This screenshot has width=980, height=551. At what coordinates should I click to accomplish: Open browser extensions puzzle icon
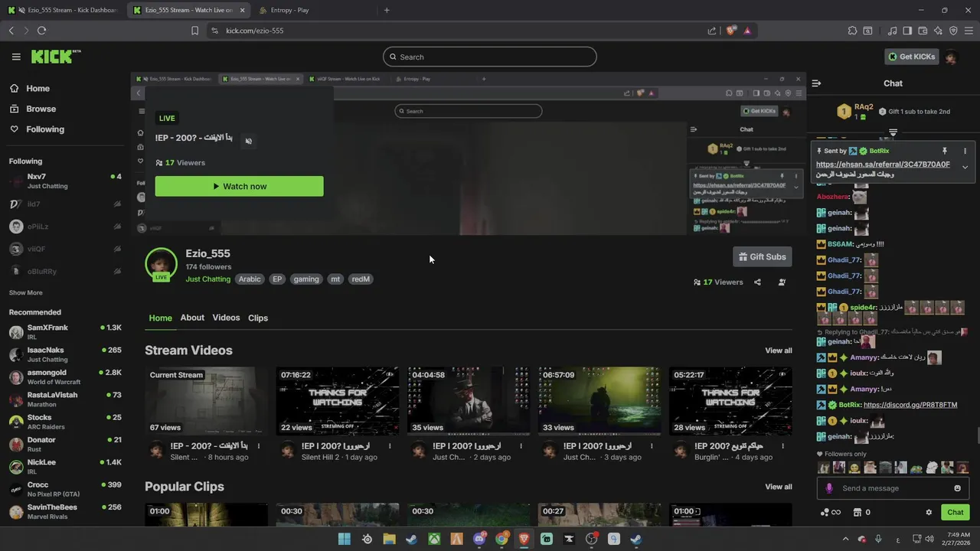[x=852, y=31]
